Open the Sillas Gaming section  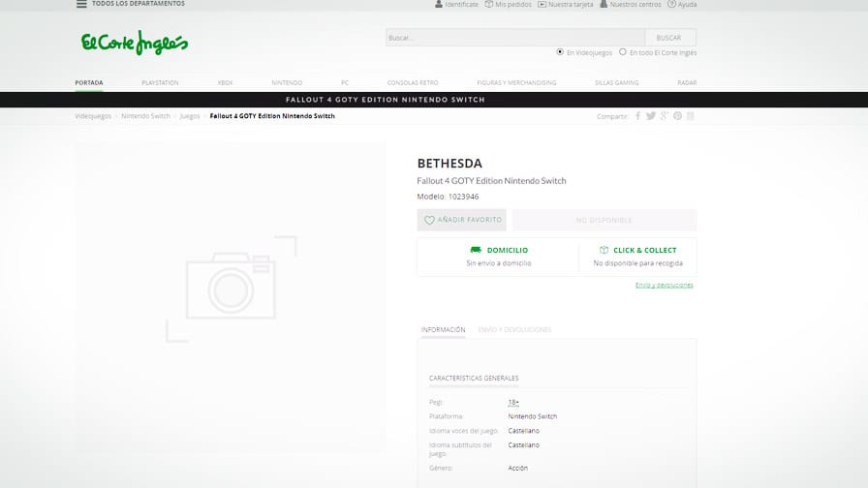617,82
